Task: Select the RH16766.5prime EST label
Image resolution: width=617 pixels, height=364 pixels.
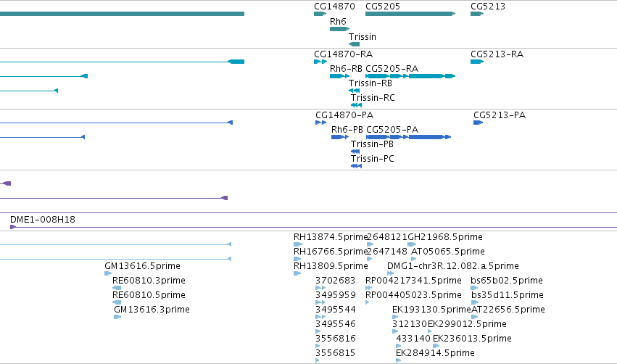Action: tap(331, 252)
